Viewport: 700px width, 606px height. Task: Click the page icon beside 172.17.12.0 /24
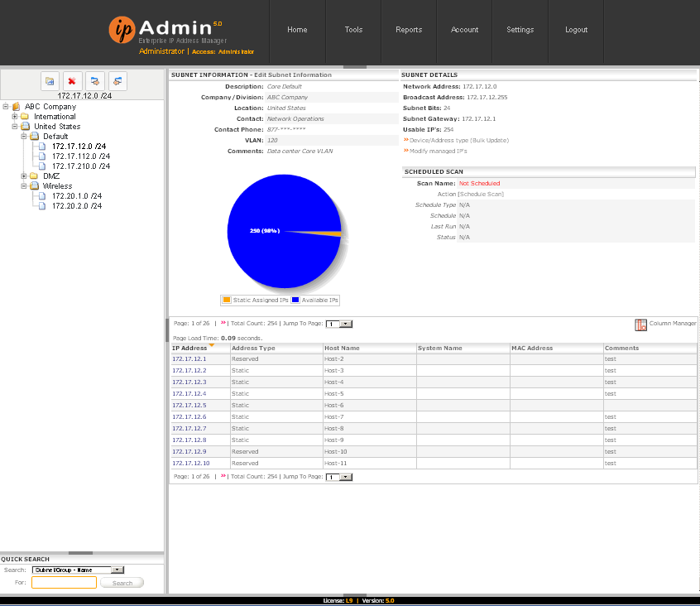pos(42,147)
